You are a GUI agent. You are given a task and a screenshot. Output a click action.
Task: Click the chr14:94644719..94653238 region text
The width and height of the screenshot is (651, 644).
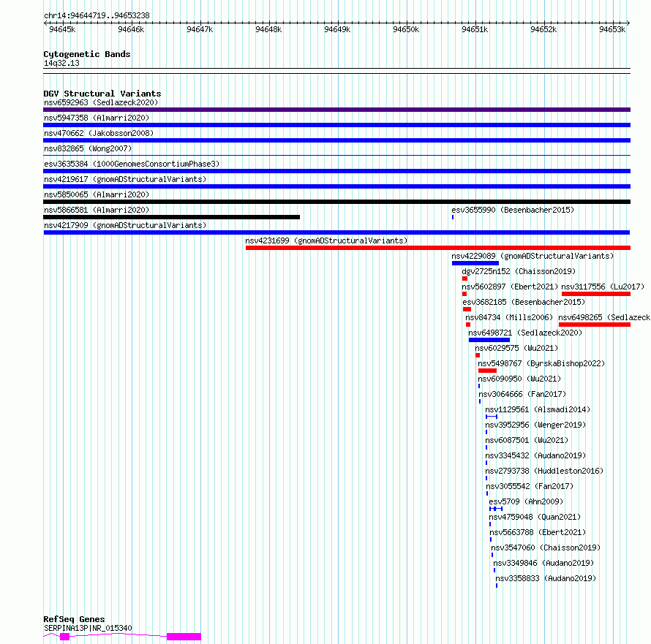(97, 15)
